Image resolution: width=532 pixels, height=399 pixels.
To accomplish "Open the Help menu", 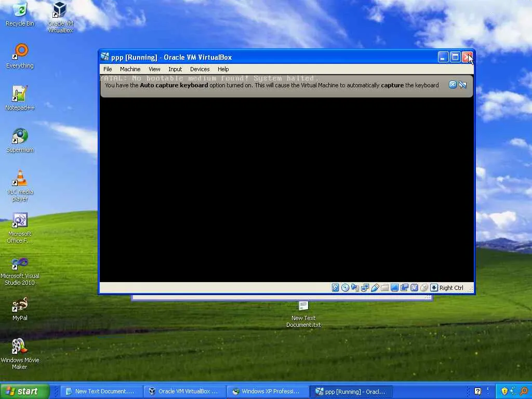I will (x=223, y=69).
